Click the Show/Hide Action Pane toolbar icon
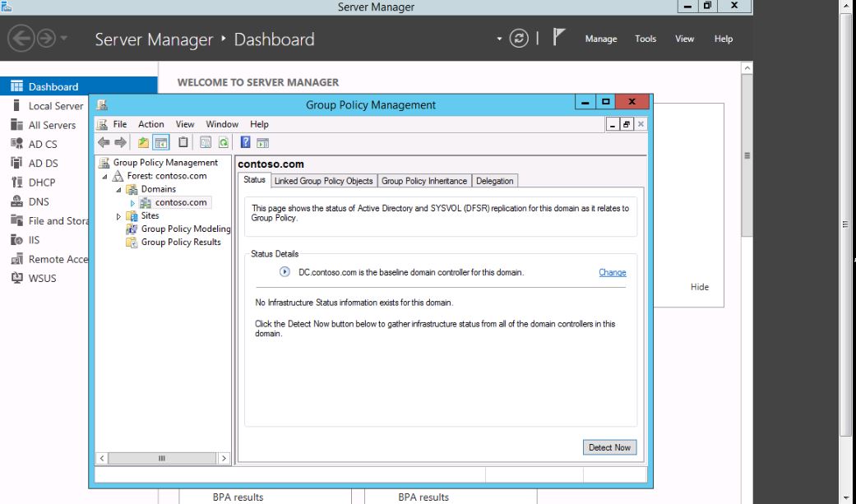The width and height of the screenshot is (856, 504). 263,143
